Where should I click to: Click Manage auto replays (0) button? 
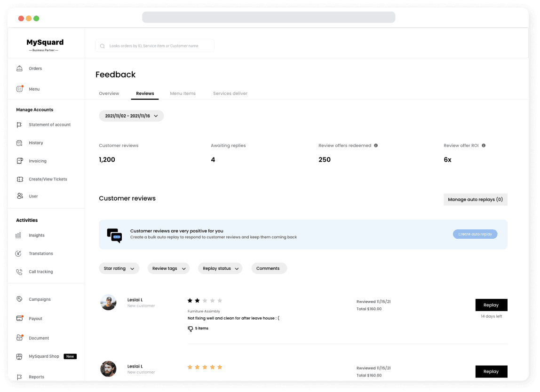(475, 199)
